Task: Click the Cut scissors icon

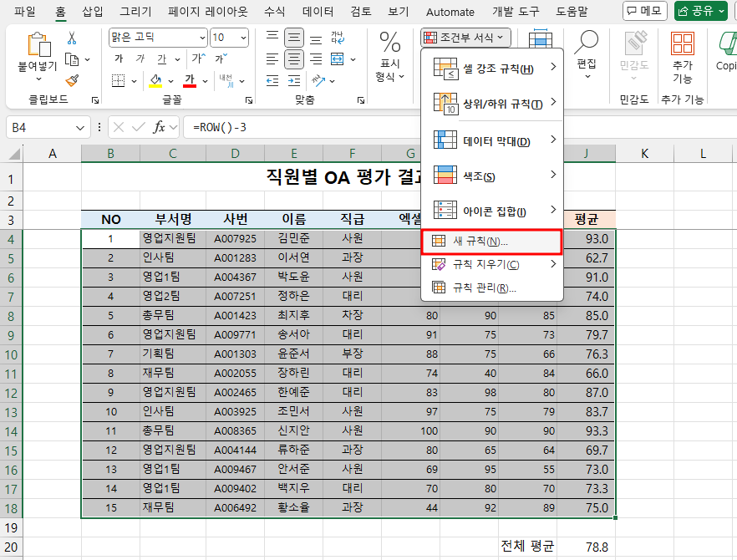Action: click(x=72, y=38)
